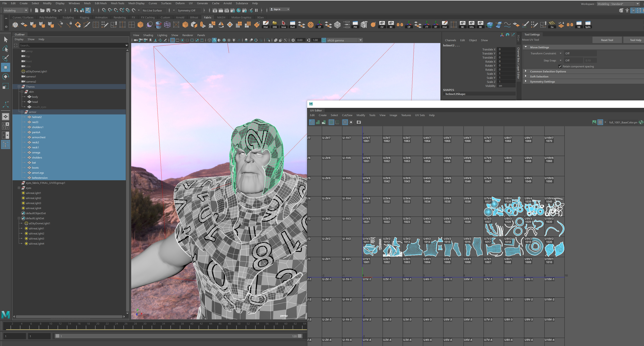The image size is (644, 346).
Task: Click the Select tool arrow in toolbox
Action: 6,39
